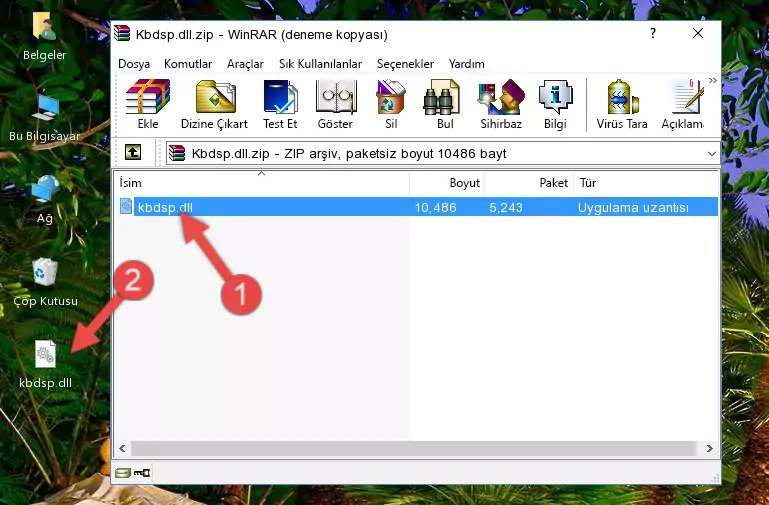This screenshot has width=769, height=505.
Task: Open the Dosya menu
Action: (x=134, y=64)
